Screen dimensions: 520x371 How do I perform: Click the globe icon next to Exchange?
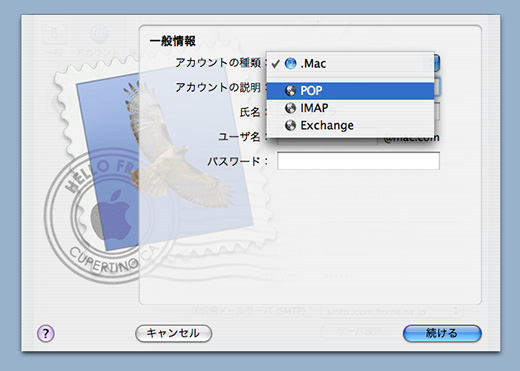click(290, 126)
